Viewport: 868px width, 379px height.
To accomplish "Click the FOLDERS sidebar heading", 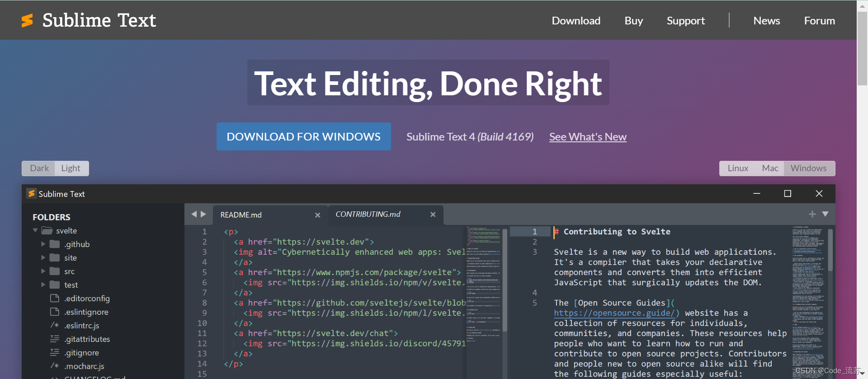I will 52,217.
